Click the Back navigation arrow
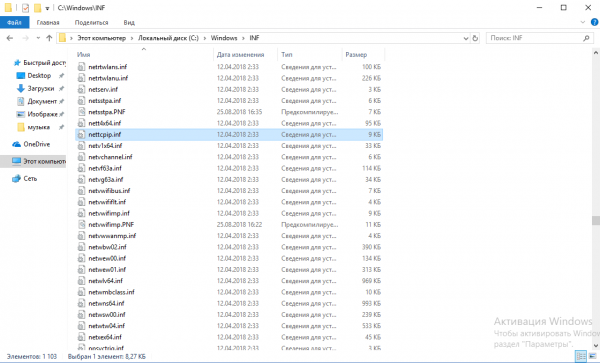This screenshot has width=600, height=363. 10,38
